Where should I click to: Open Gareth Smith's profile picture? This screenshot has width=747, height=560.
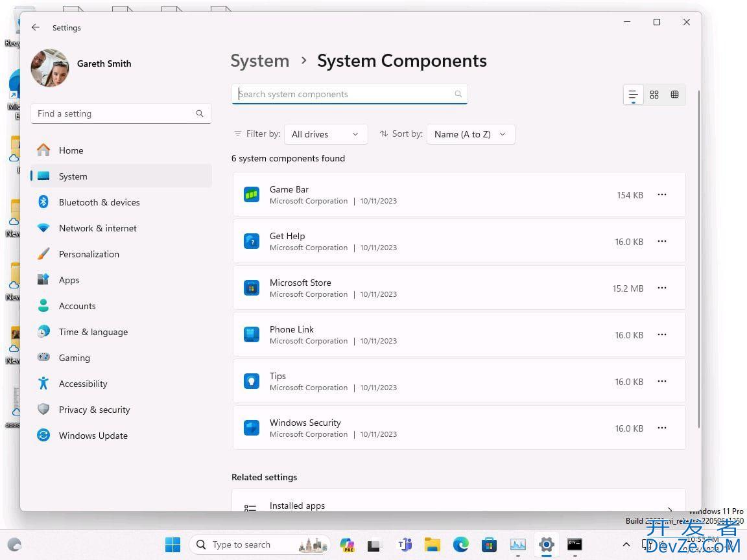[50, 67]
